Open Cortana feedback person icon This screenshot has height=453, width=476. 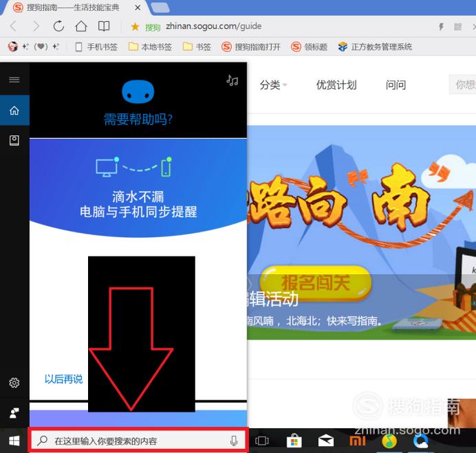[14, 413]
